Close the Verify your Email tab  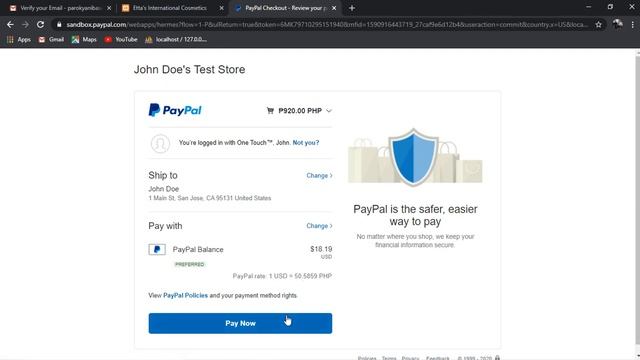(109, 8)
